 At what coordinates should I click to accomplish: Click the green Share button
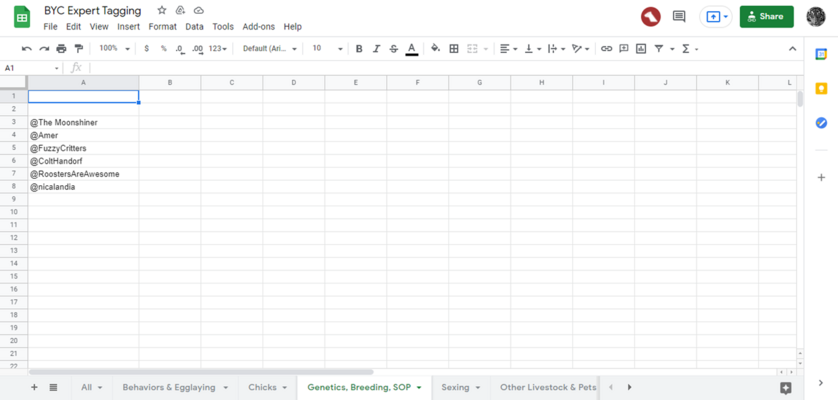point(766,17)
